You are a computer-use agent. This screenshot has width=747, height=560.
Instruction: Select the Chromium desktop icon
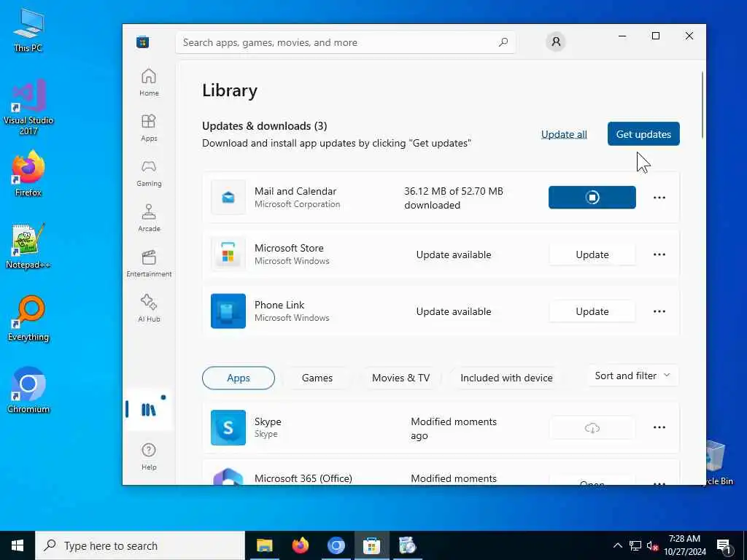28,391
